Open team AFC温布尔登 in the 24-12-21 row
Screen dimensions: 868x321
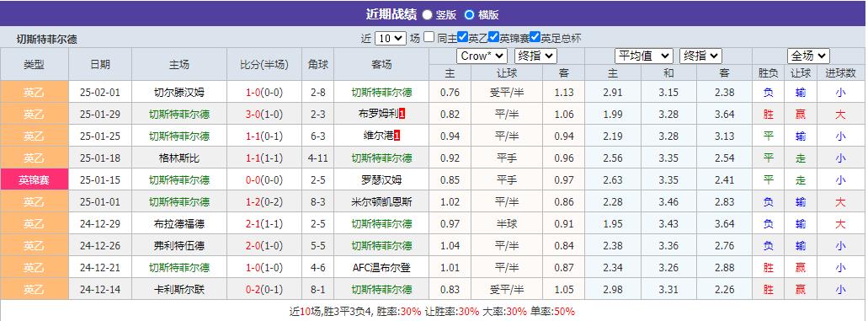click(381, 268)
